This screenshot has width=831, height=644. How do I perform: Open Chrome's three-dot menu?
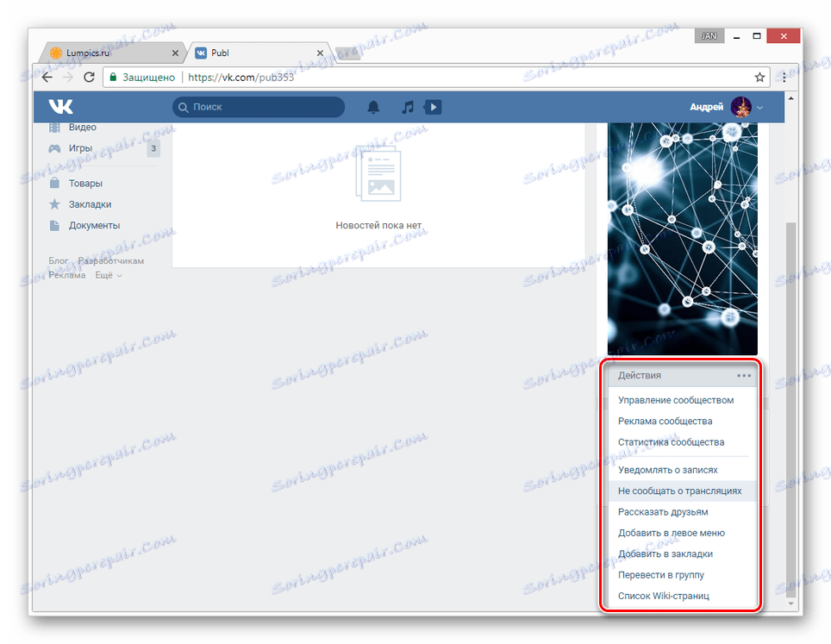[784, 78]
